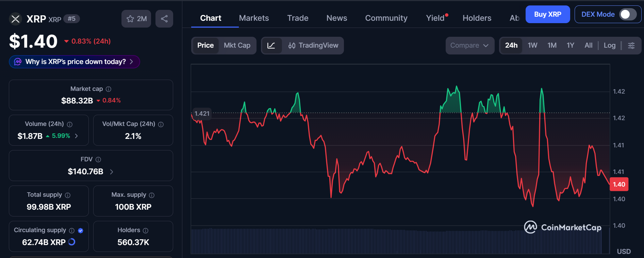Open the share icon button
The height and width of the screenshot is (258, 644).
tap(164, 19)
